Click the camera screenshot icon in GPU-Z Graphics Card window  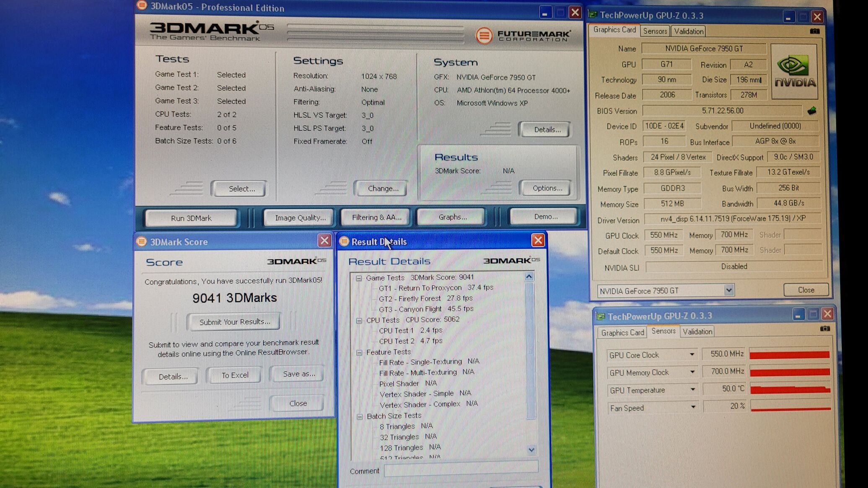coord(814,31)
